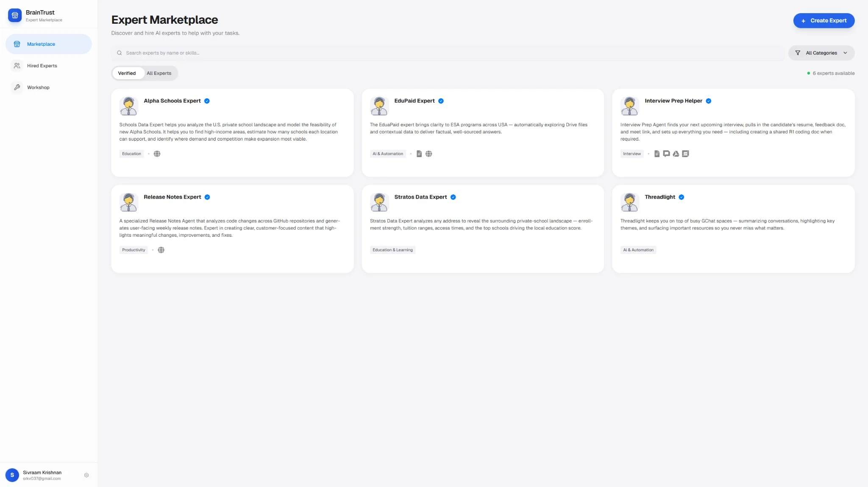Click the All Categories chevron arrow
Screen dimensions: 868x487
click(x=845, y=53)
